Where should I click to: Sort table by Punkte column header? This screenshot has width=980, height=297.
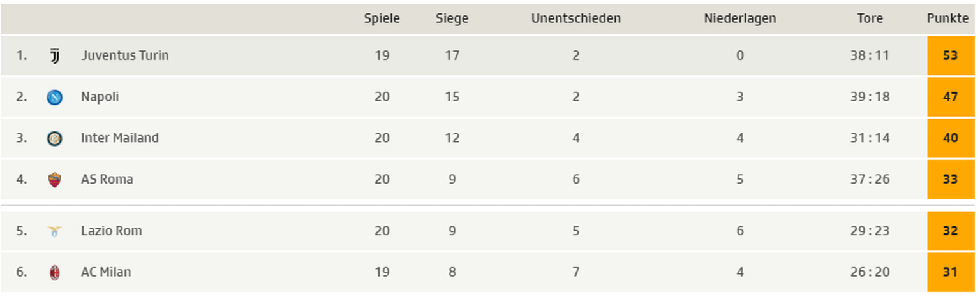tap(947, 18)
